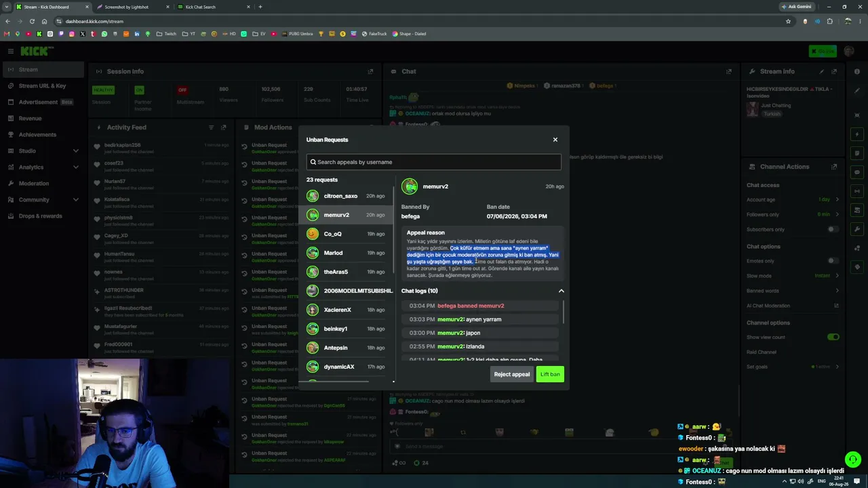Toggle Show view count

tap(833, 337)
